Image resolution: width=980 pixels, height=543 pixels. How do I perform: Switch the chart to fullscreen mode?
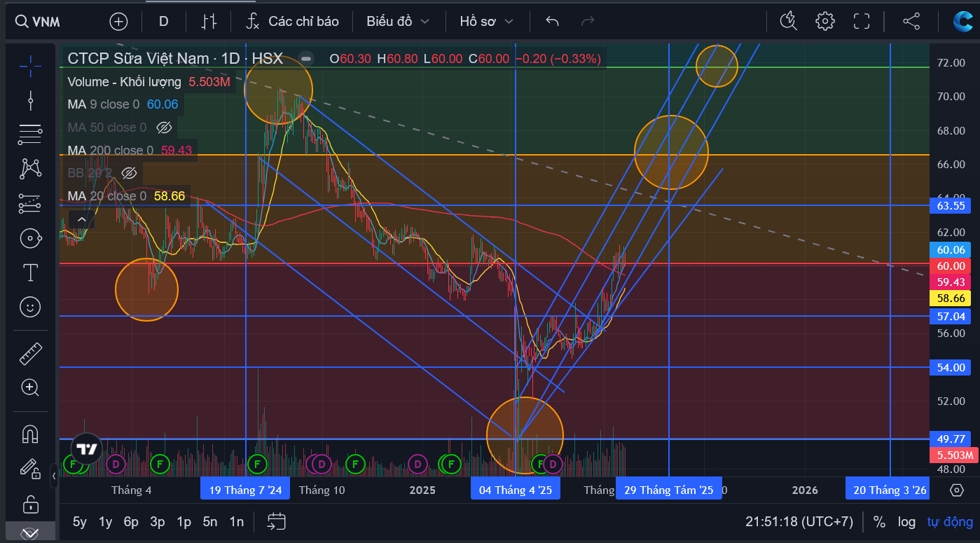coord(861,22)
